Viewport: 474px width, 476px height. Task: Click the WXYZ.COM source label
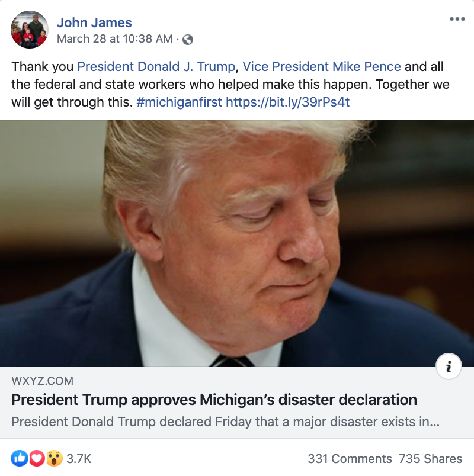coord(42,381)
